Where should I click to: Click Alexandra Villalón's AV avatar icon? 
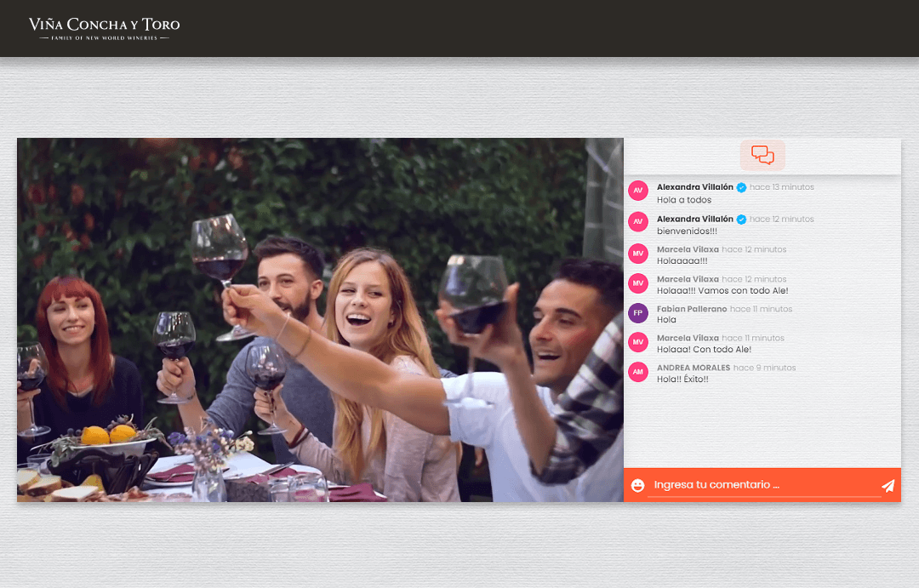[x=637, y=191]
